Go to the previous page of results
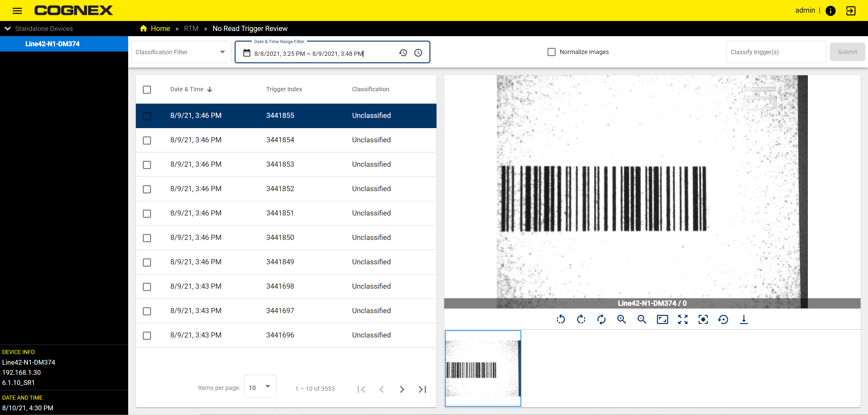The height and width of the screenshot is (415, 868). pos(381,389)
